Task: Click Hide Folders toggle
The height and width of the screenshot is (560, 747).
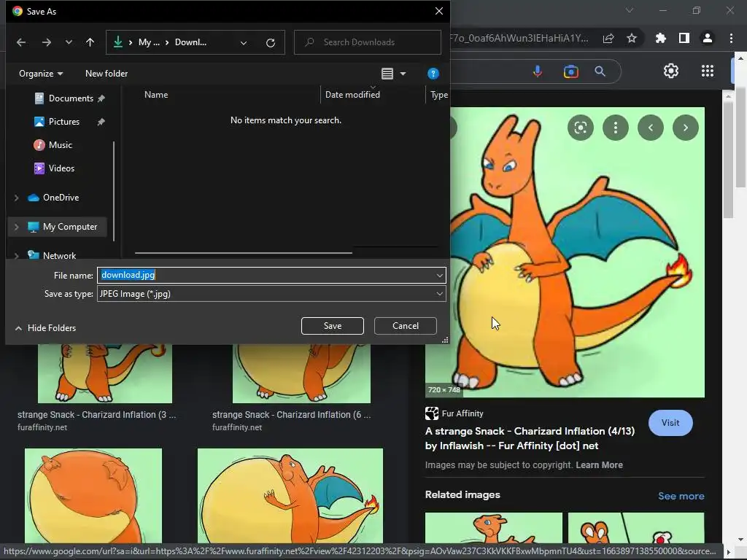Action: [46, 328]
